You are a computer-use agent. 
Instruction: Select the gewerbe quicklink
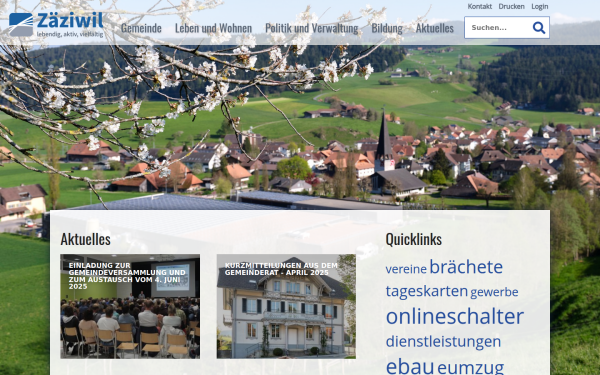click(494, 292)
